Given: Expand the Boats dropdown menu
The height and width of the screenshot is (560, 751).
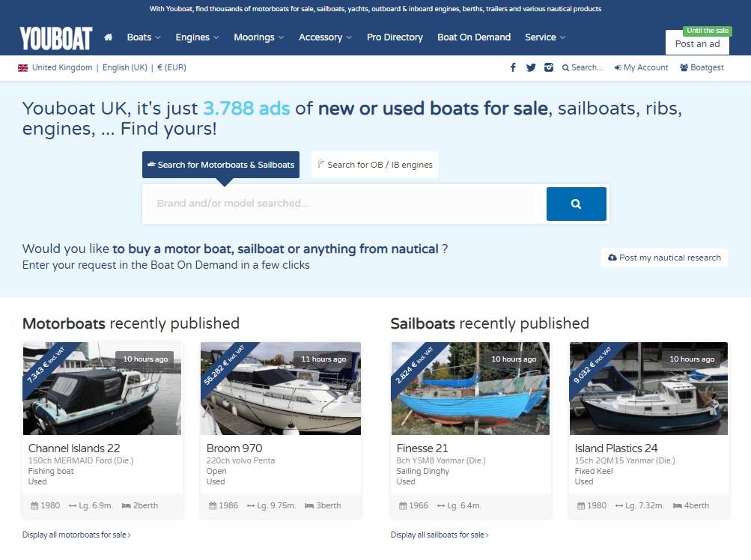Looking at the screenshot, I should (144, 37).
